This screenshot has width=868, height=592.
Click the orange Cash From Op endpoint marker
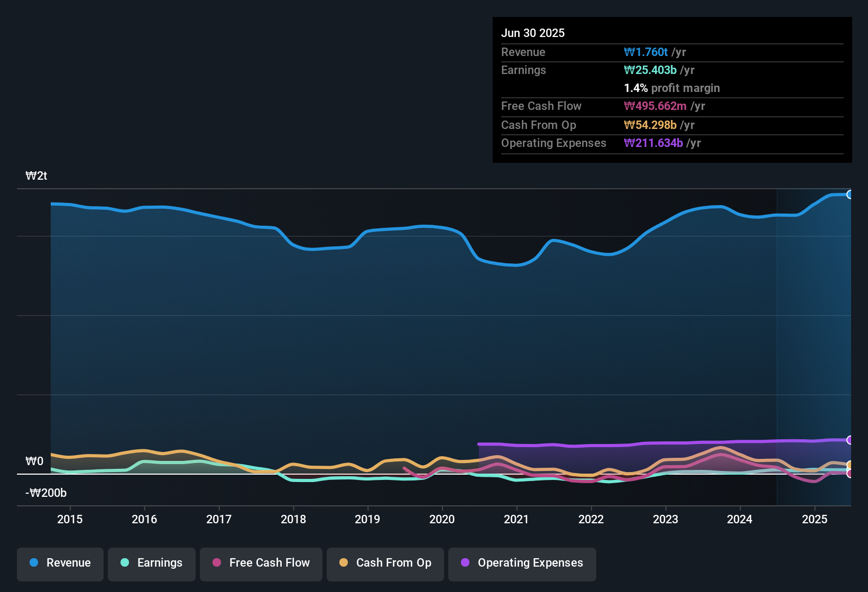click(x=849, y=465)
